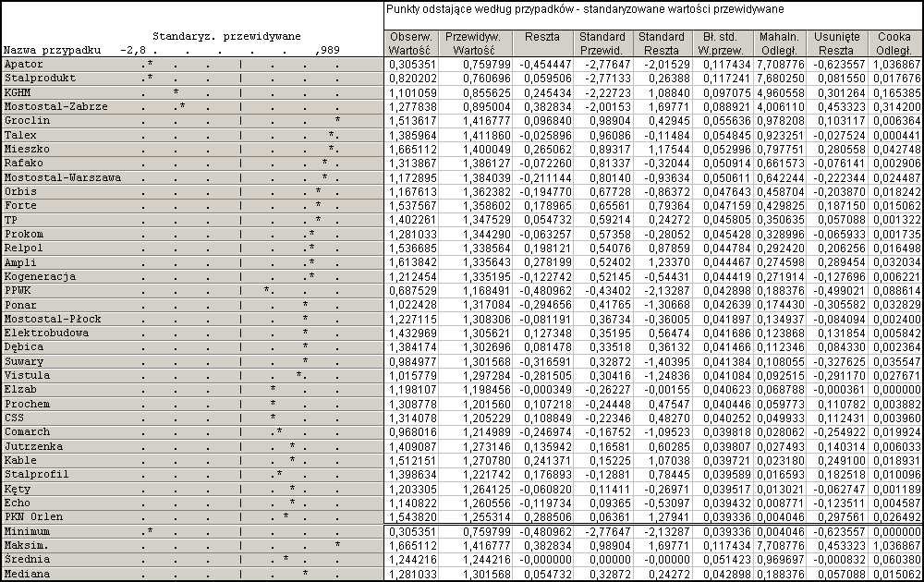Screen dimensions: 924x582
Task: Click the TP case name
Action: pyautogui.click(x=10, y=220)
